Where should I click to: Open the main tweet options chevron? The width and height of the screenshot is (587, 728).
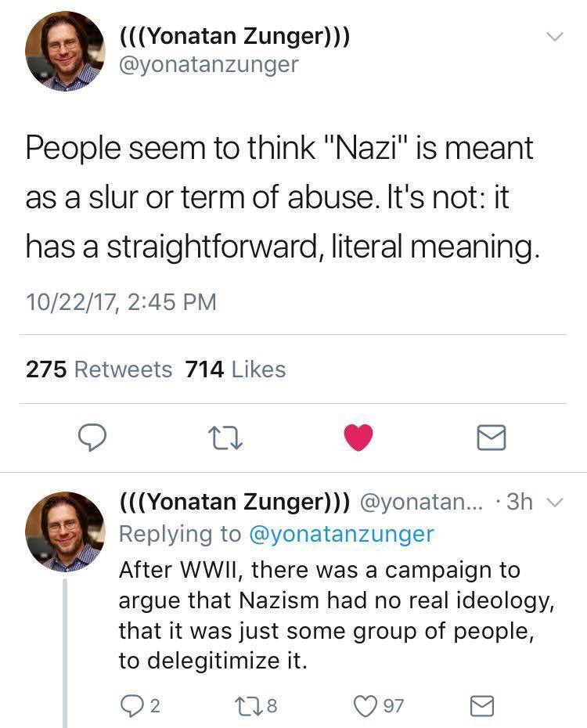pyautogui.click(x=554, y=37)
